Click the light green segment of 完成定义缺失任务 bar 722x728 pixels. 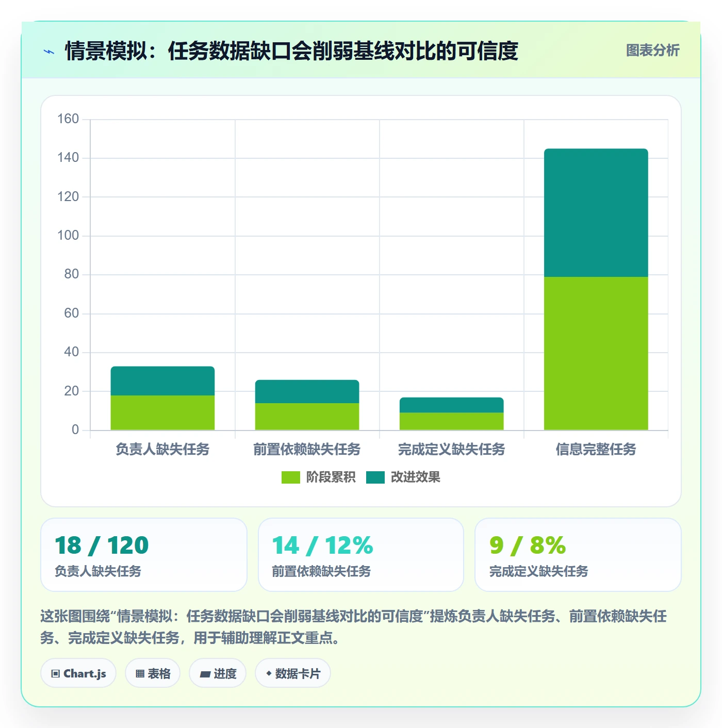pos(452,421)
